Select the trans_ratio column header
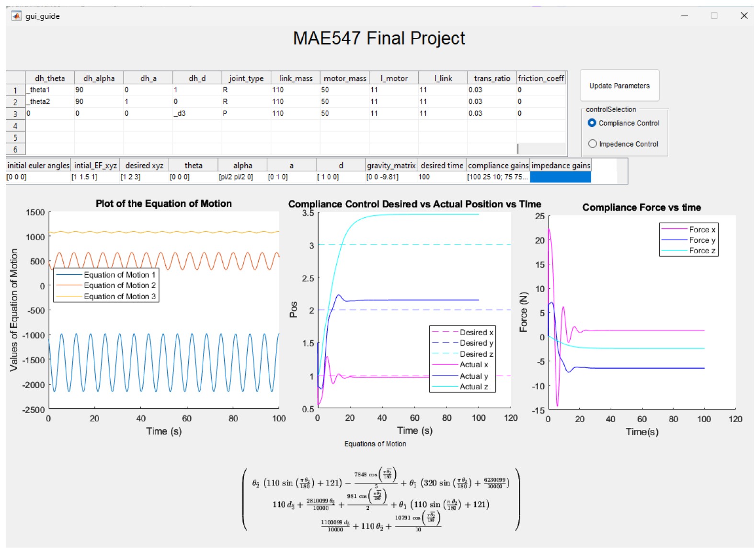The width and height of the screenshot is (756, 550). [x=492, y=78]
